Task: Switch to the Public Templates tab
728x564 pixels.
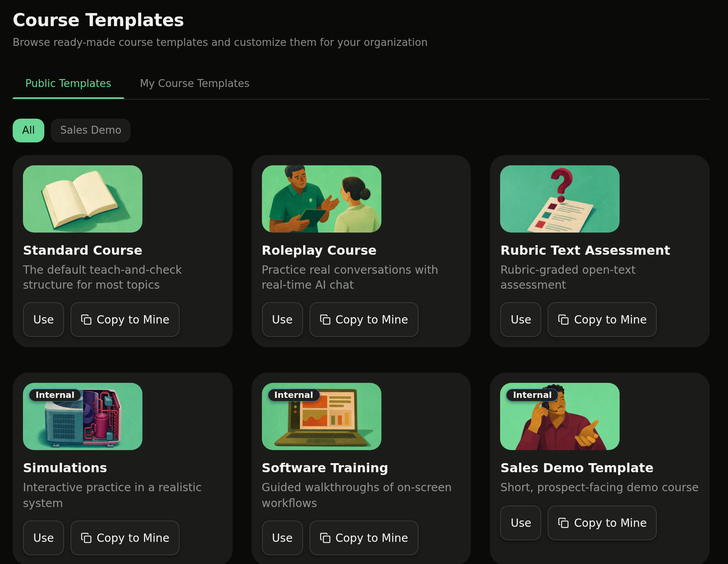Action: click(x=68, y=83)
